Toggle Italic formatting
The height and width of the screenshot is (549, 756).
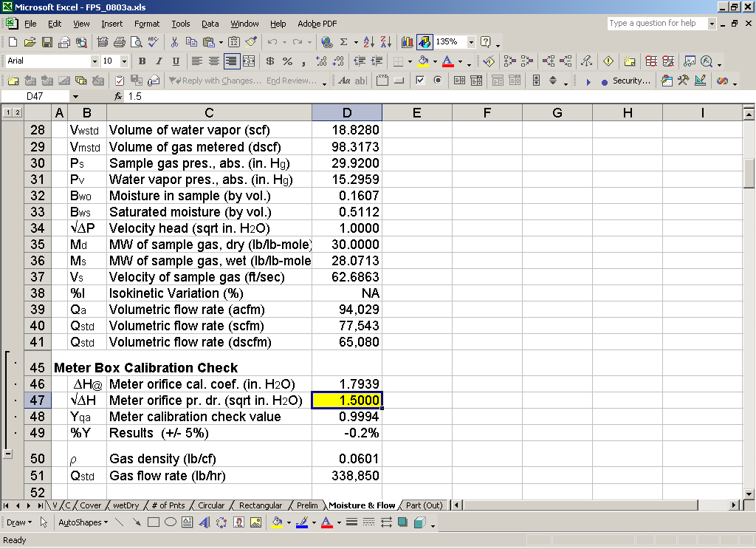click(x=159, y=61)
